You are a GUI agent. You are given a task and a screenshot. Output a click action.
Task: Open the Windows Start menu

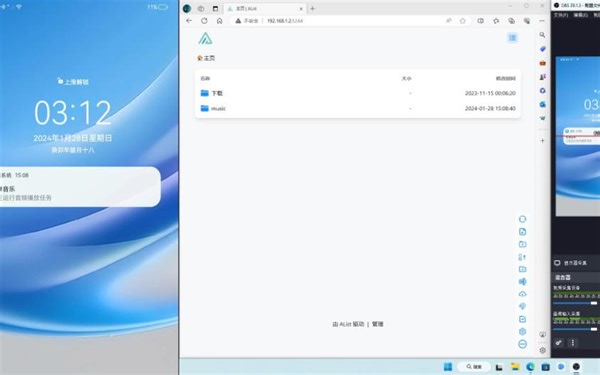pyautogui.click(x=448, y=367)
